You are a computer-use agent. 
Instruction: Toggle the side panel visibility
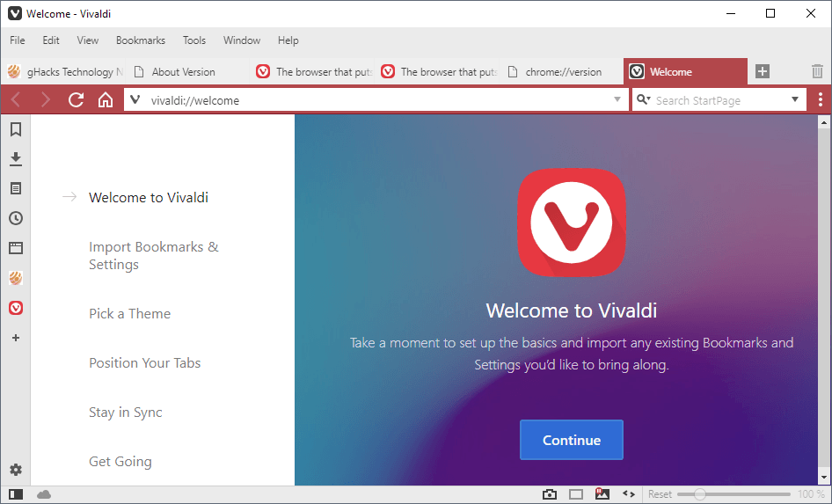tap(16, 494)
